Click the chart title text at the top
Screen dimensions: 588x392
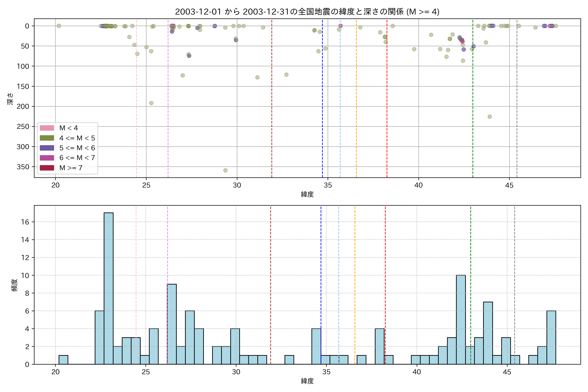[x=307, y=12]
